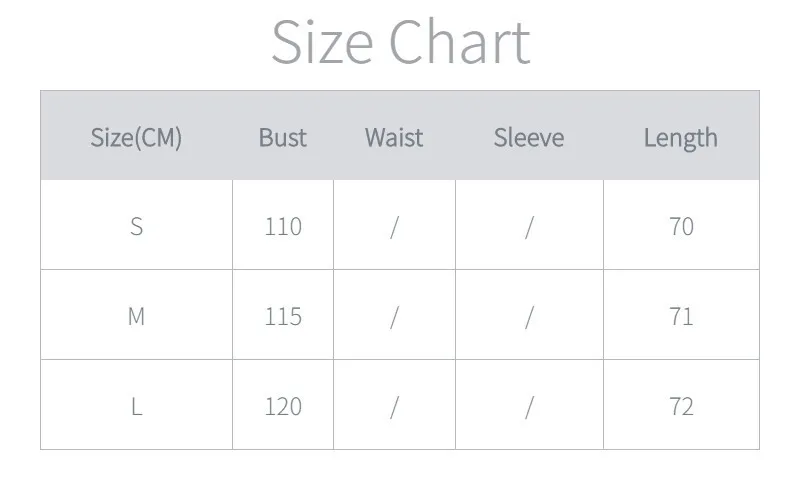This screenshot has width=800, height=500.
Task: Click the length value 72
Action: (681, 406)
